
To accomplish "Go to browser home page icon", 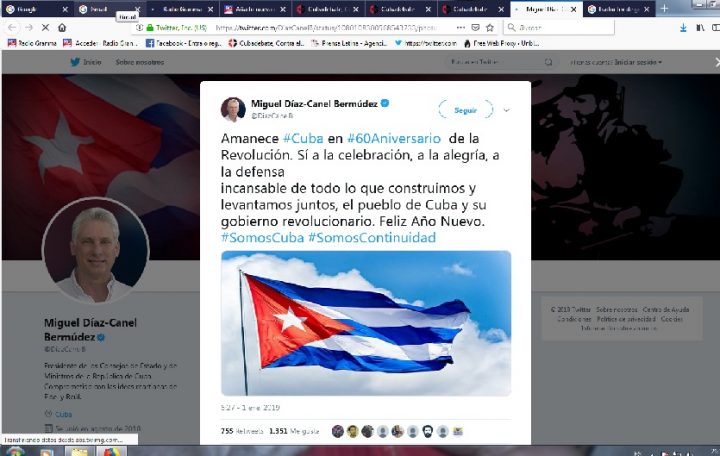I will pos(62,28).
